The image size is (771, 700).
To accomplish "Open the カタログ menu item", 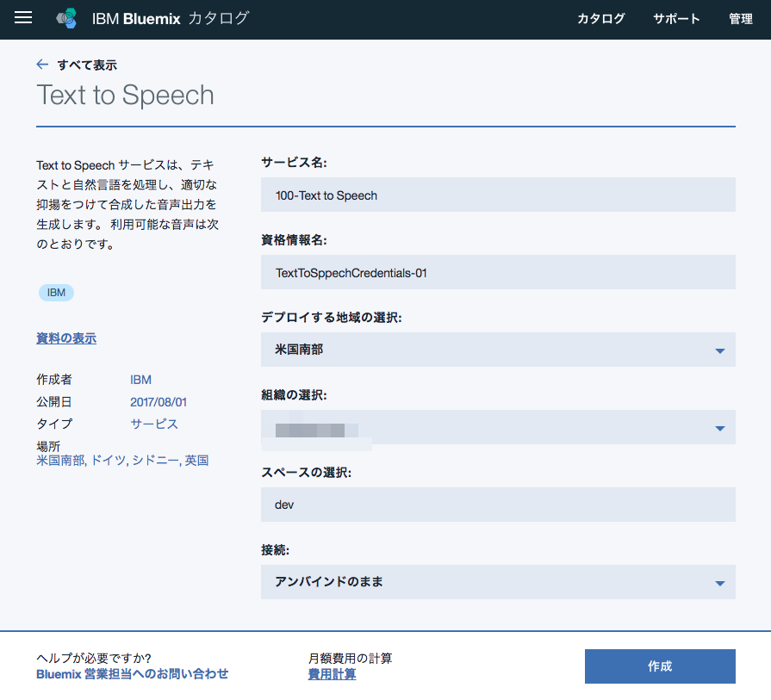I will point(601,19).
